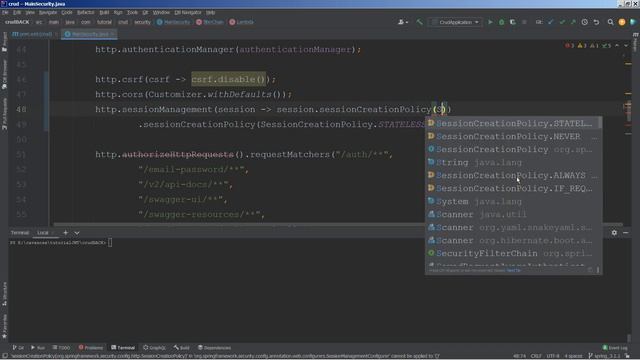The width and height of the screenshot is (640, 360).
Task: Click the error count inspection indicator
Action: (x=569, y=45)
